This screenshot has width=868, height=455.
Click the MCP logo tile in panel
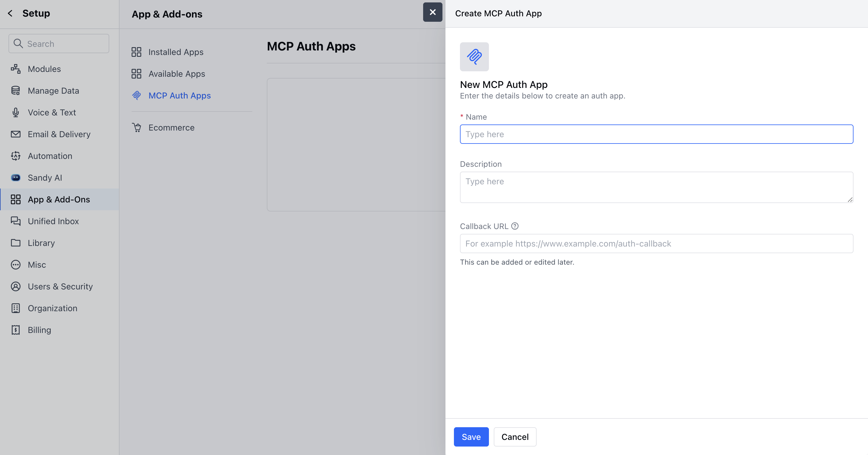pos(474,57)
